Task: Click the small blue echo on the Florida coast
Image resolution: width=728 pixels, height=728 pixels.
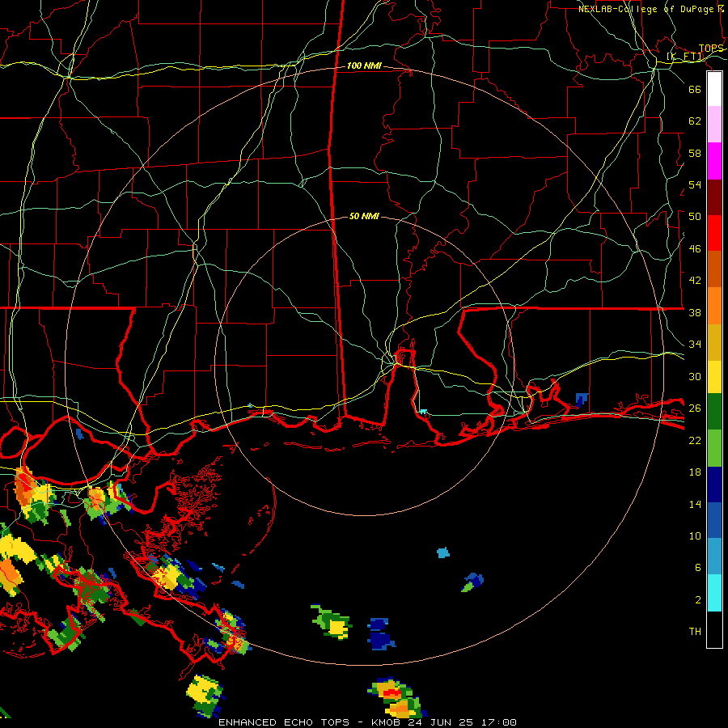Action: (582, 399)
